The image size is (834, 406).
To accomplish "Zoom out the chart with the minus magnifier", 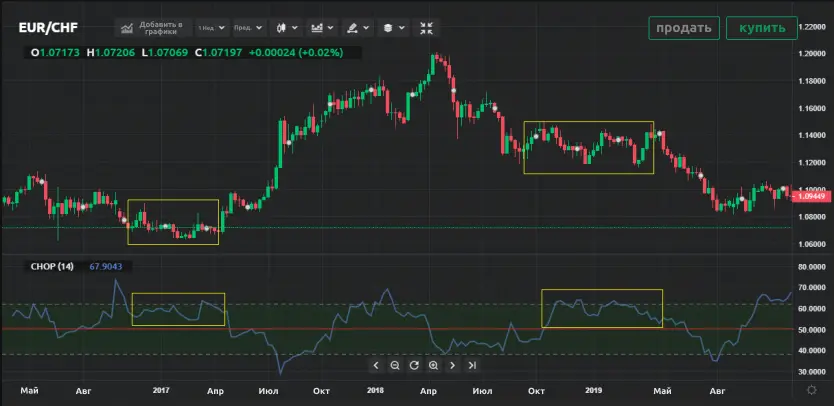I will (395, 366).
